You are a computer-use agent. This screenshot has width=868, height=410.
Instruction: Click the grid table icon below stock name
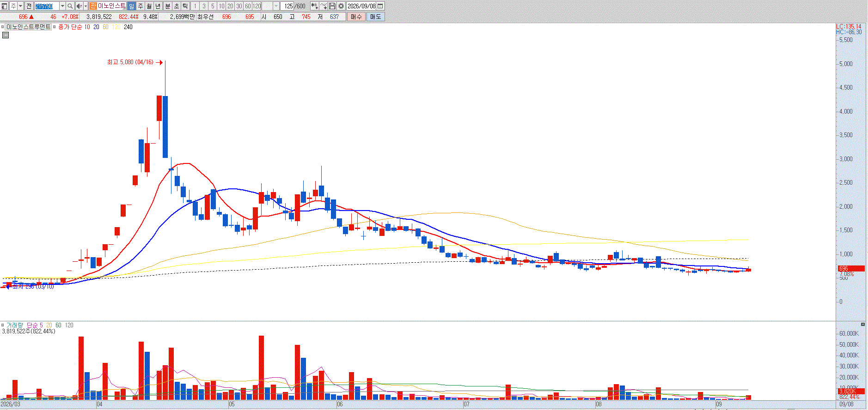pos(6,35)
